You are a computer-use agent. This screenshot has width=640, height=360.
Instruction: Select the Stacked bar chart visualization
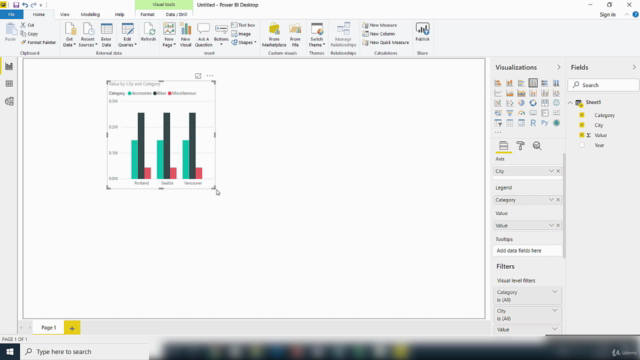(498, 83)
